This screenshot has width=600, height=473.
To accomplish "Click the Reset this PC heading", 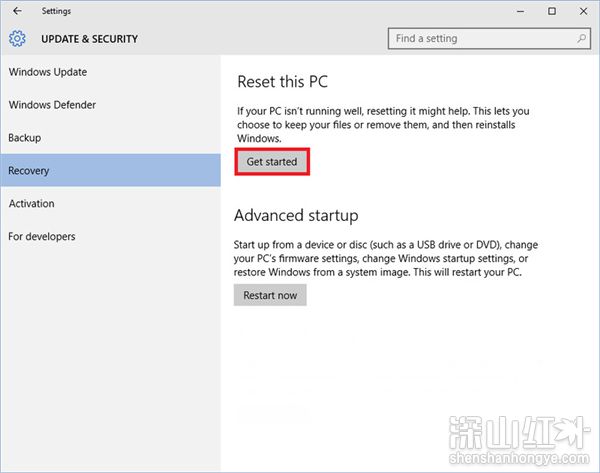I will tap(282, 82).
